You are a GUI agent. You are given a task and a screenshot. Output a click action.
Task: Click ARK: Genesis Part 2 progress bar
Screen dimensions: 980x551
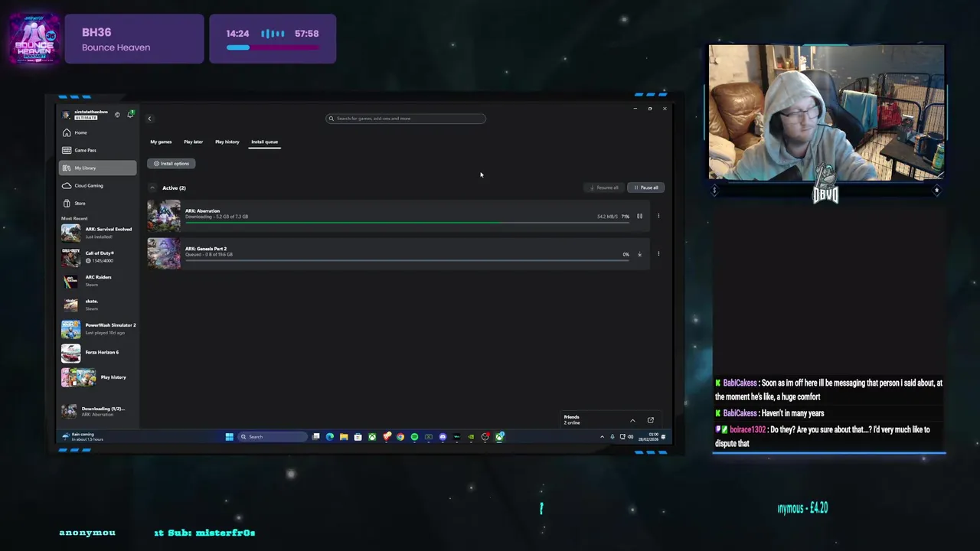click(x=407, y=261)
